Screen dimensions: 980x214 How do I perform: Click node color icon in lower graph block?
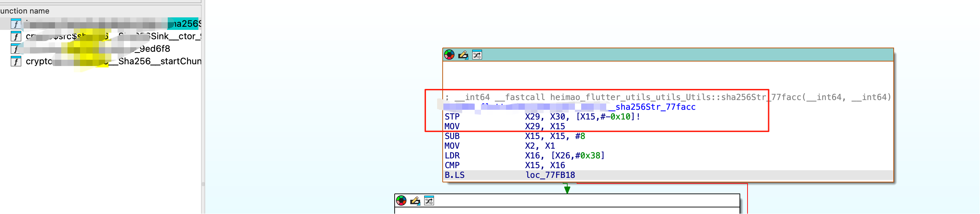click(401, 201)
